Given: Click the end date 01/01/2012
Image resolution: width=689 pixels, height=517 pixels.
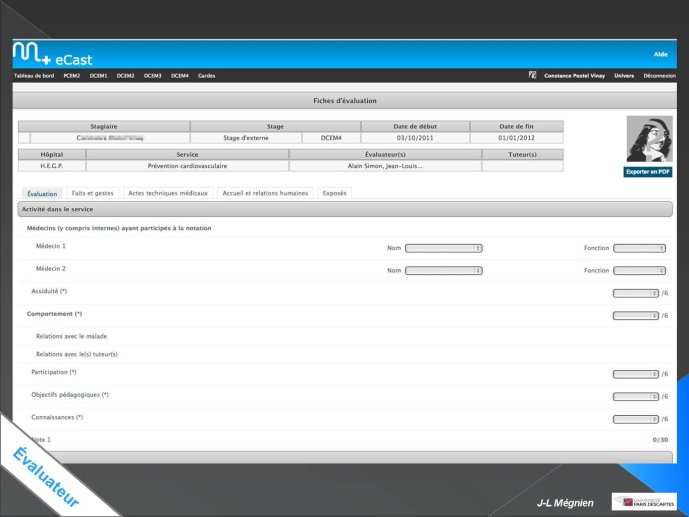Looking at the screenshot, I should coord(516,138).
